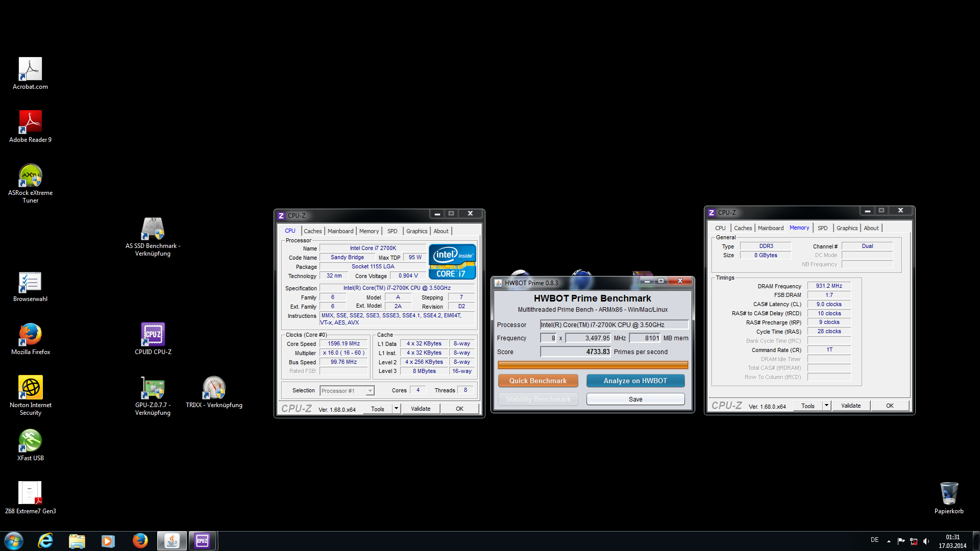
Task: Launch GPU-Z.0.7.7 shortcut
Action: pyautogui.click(x=153, y=395)
